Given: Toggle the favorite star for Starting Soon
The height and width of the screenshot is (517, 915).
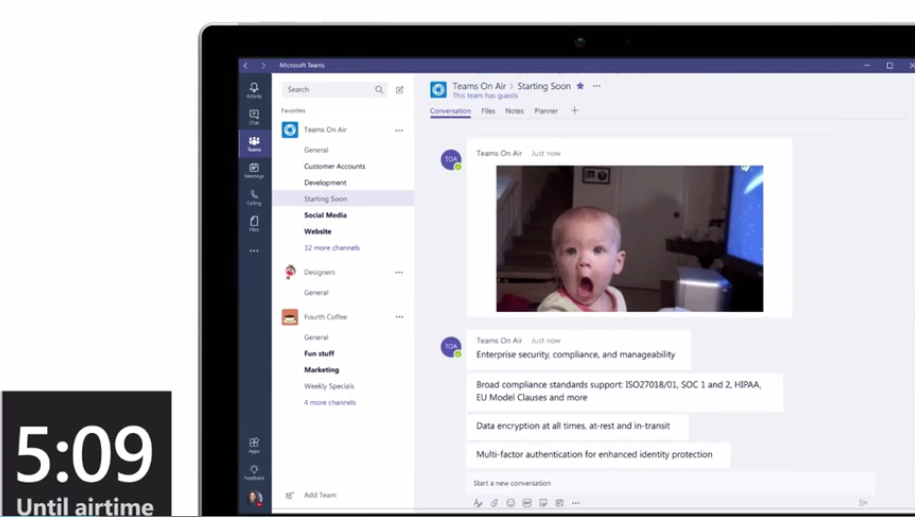Looking at the screenshot, I should (580, 86).
